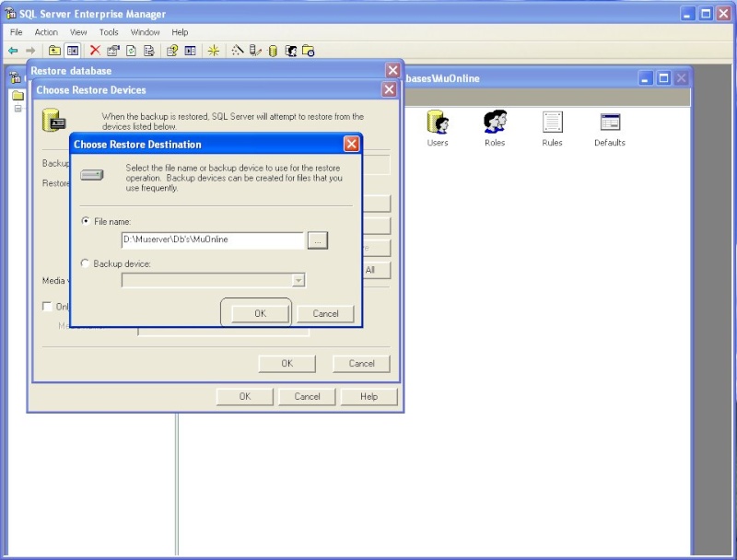Click the 'Select the file name or backup device' text
The width and height of the screenshot is (737, 560).
click(234, 178)
